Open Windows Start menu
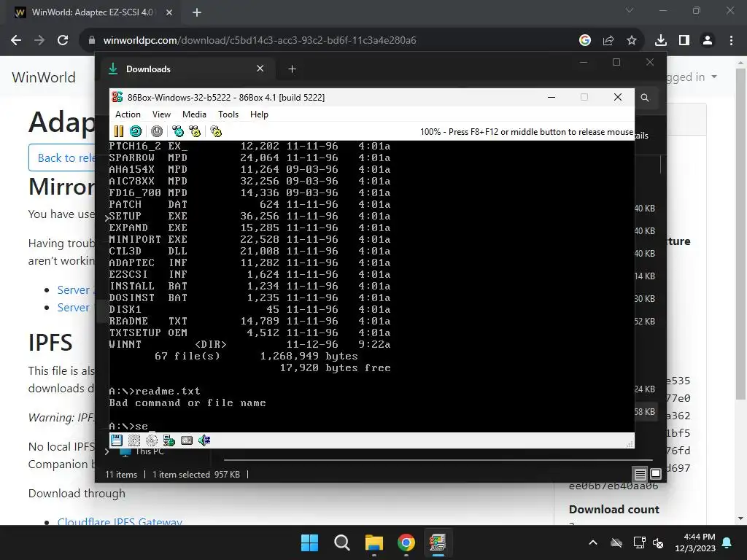This screenshot has height=560, width=747. click(x=309, y=542)
